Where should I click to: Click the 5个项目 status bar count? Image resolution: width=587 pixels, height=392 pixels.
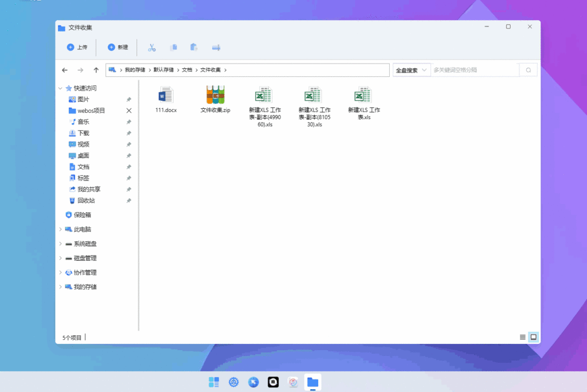(72, 338)
